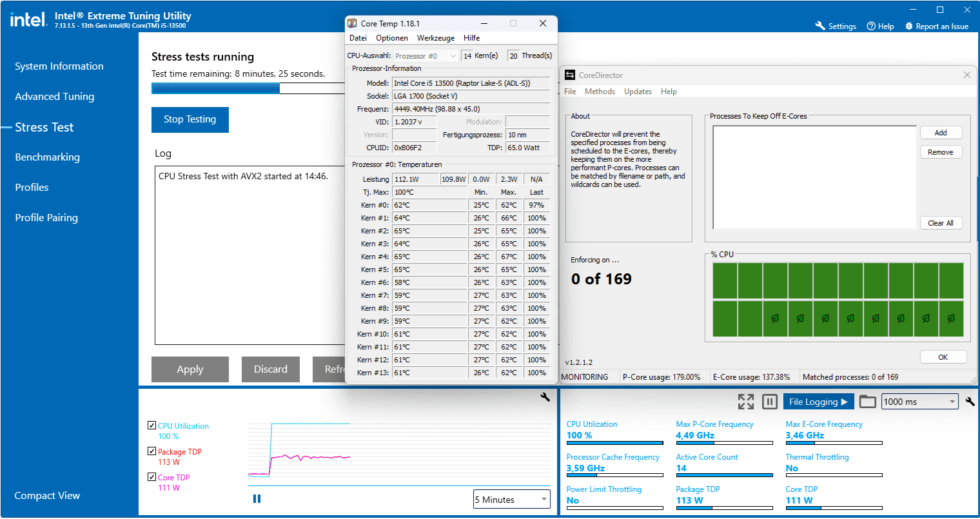Click the Stop Testing button
Image resolution: width=980 pixels, height=519 pixels.
tap(190, 119)
